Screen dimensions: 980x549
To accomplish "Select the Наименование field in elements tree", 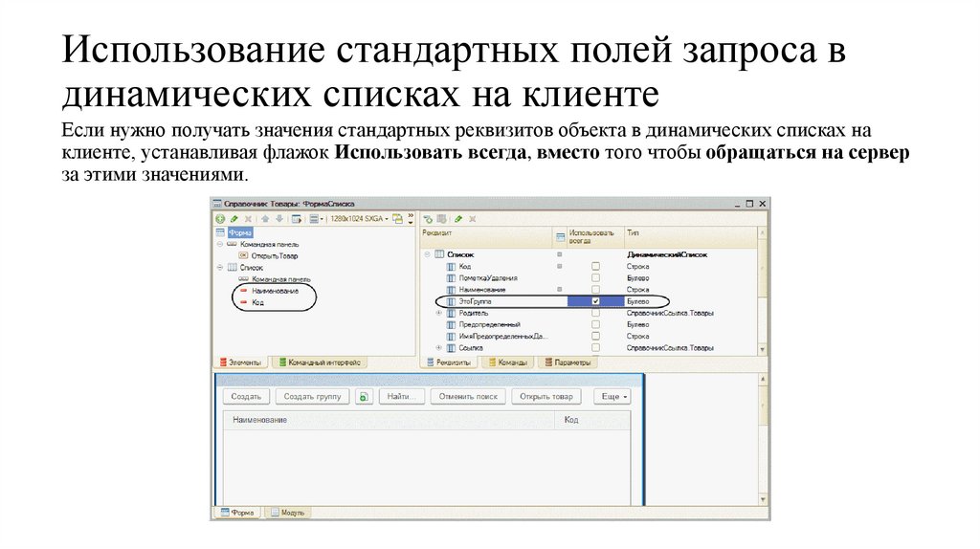I will tap(275, 291).
